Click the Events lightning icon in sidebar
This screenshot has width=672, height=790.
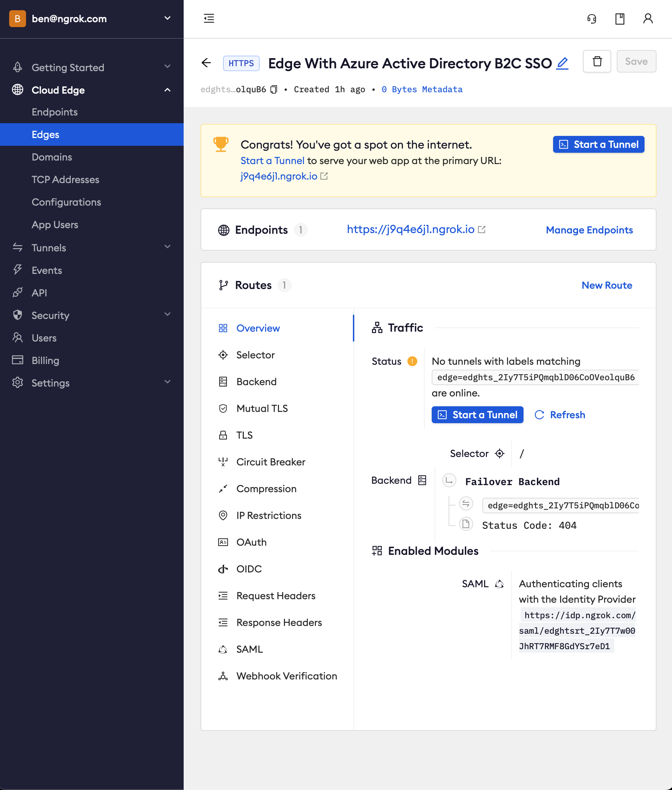click(x=18, y=270)
